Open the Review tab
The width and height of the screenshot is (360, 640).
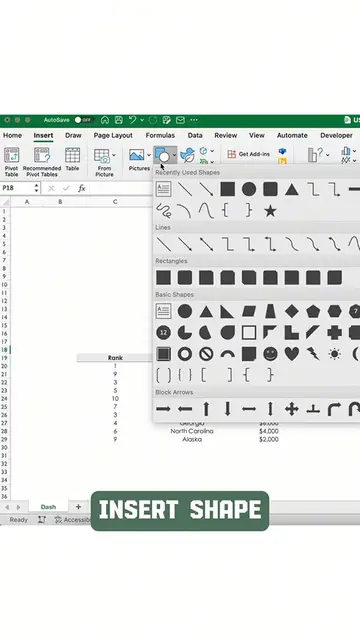(226, 136)
